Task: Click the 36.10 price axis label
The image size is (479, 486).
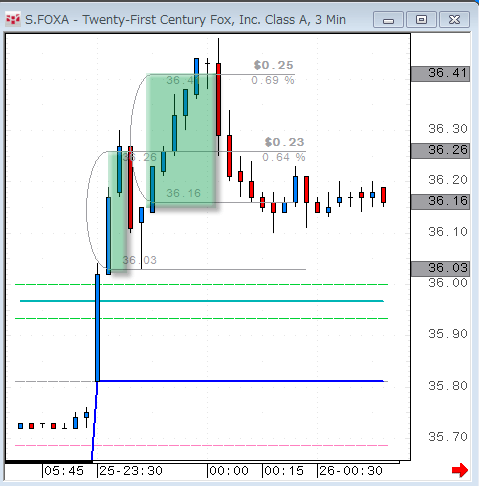Action: pos(448,232)
